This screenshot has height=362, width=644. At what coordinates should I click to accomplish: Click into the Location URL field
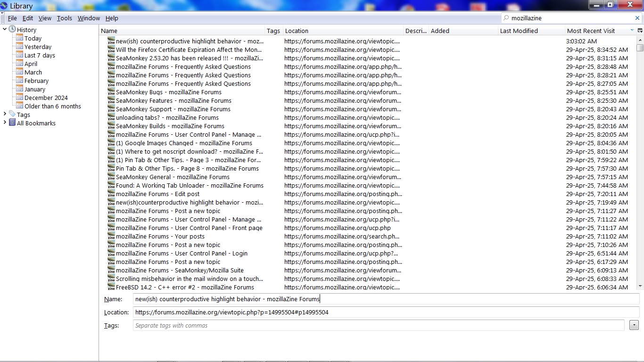pos(386,312)
